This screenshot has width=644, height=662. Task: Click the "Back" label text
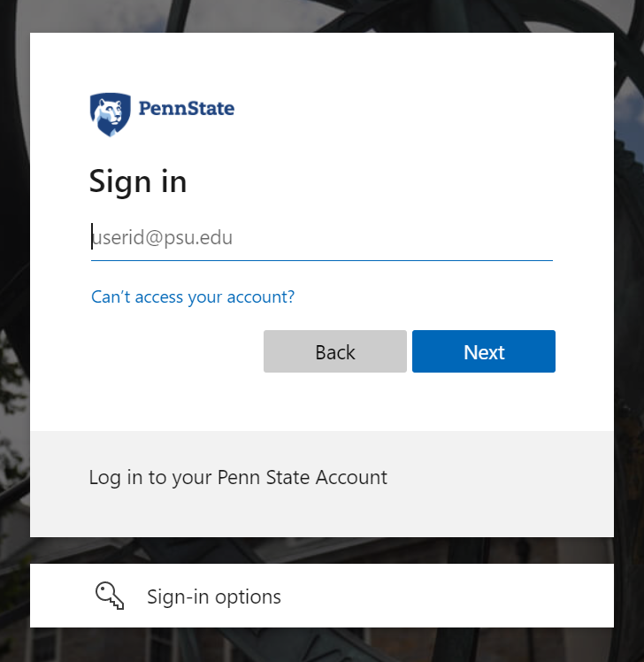pos(335,352)
